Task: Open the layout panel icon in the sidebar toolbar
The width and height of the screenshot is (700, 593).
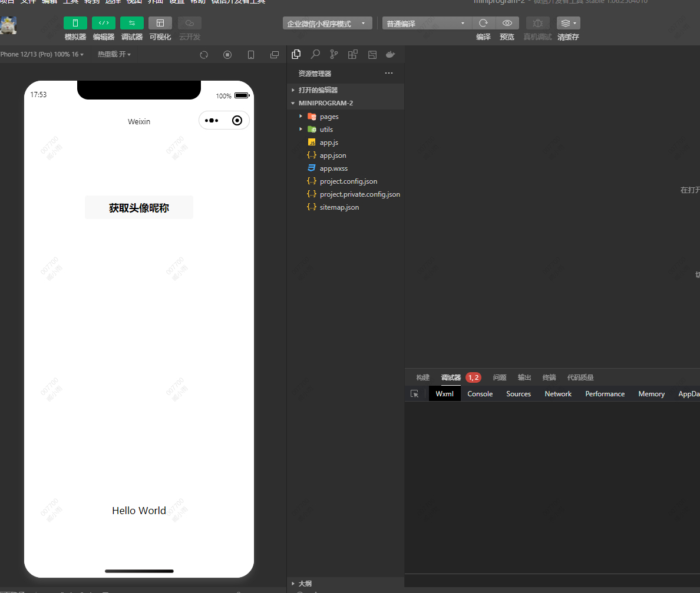Action: pos(372,54)
